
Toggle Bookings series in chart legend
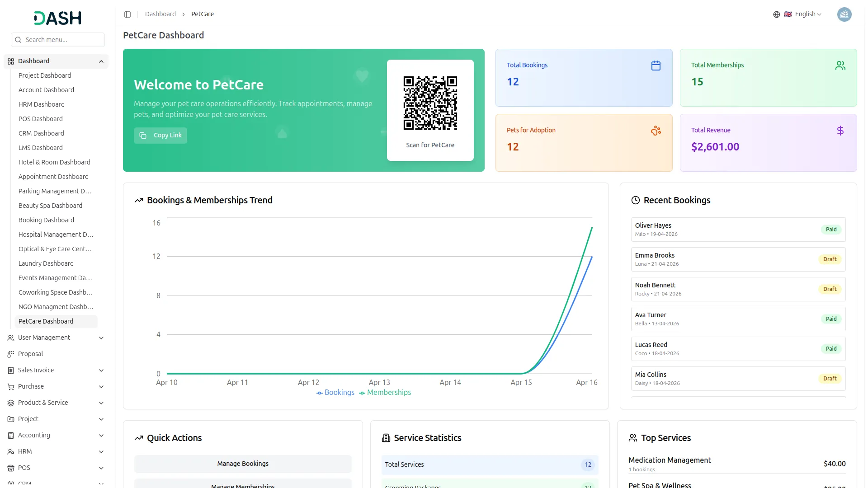coord(335,393)
